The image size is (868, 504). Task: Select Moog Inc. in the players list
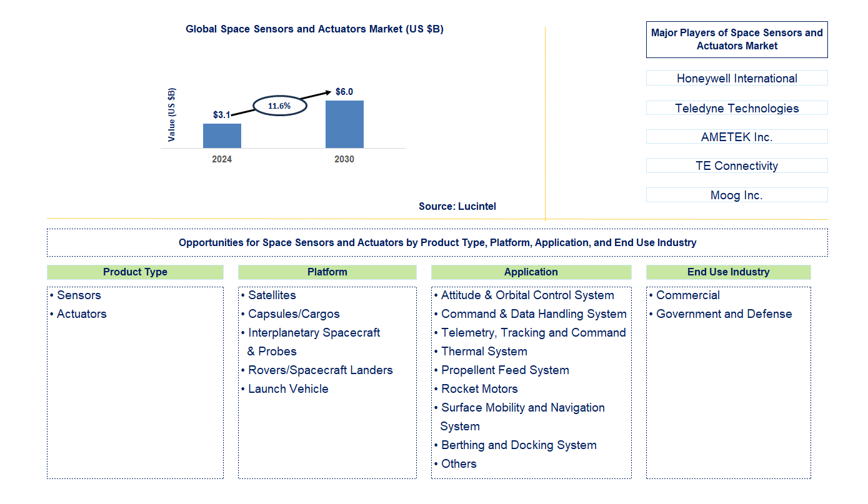pyautogui.click(x=737, y=195)
